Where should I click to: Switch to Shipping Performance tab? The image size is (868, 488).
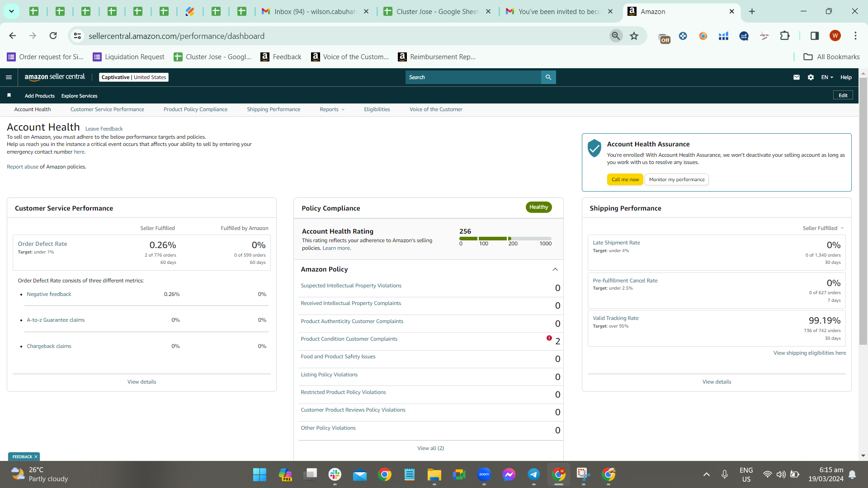click(x=274, y=109)
